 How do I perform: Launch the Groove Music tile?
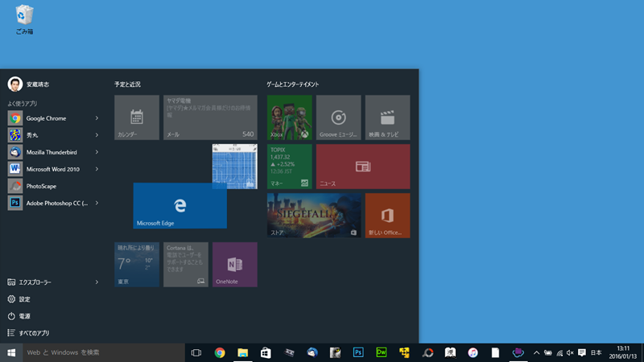(338, 117)
